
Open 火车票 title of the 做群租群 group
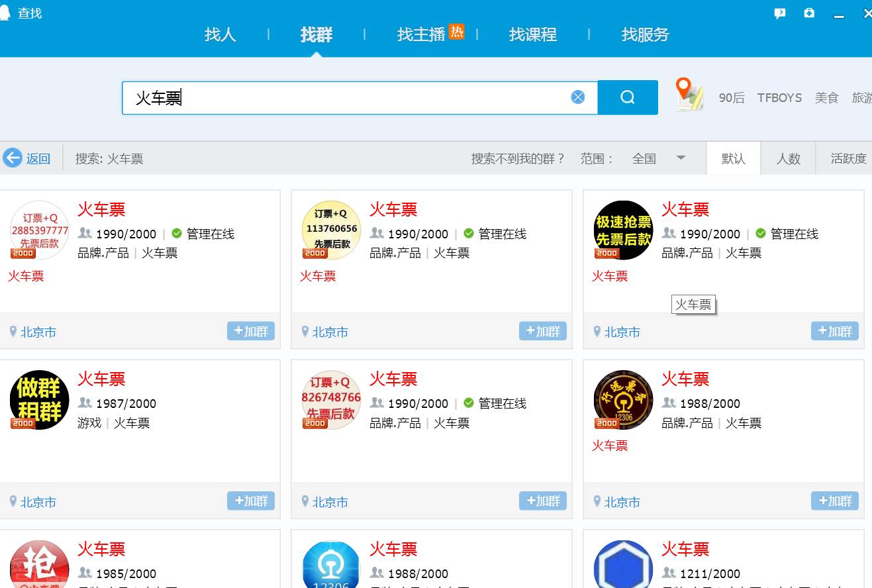[x=101, y=379]
